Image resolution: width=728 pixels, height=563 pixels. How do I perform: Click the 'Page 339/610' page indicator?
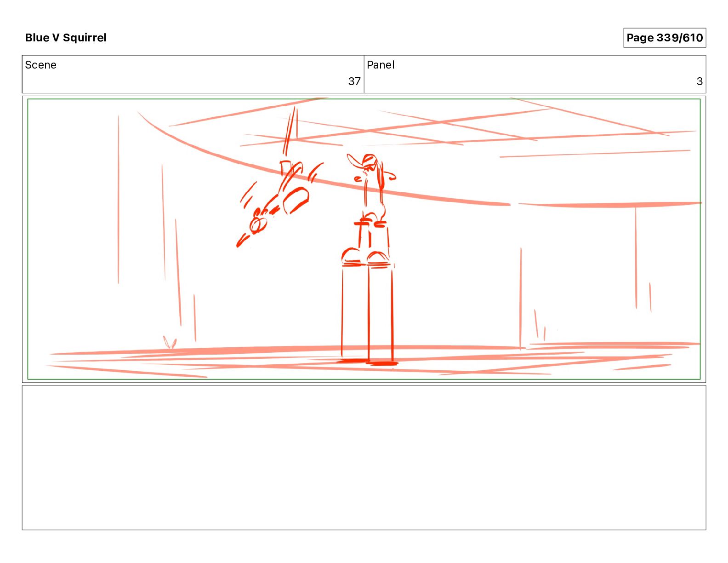[665, 38]
